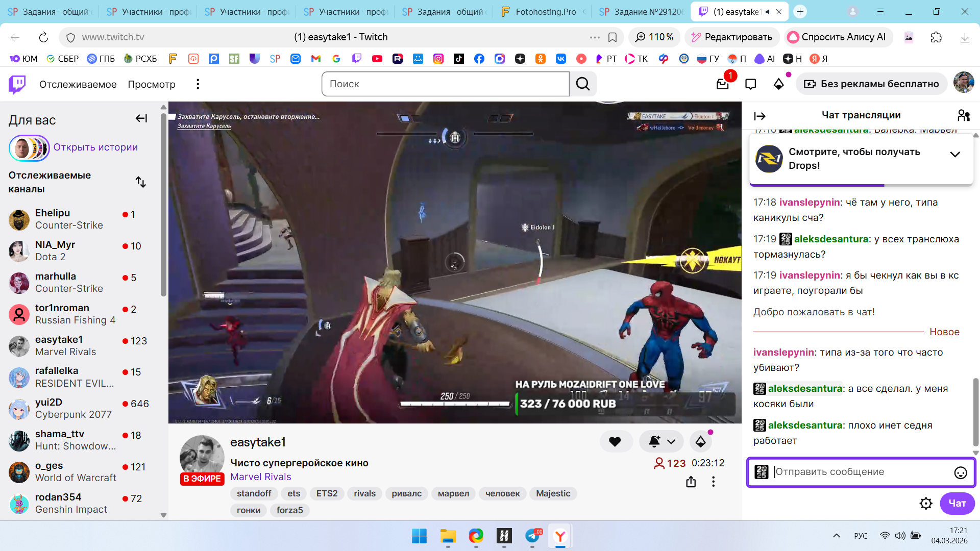Click the purple Чат send button

click(x=957, y=504)
